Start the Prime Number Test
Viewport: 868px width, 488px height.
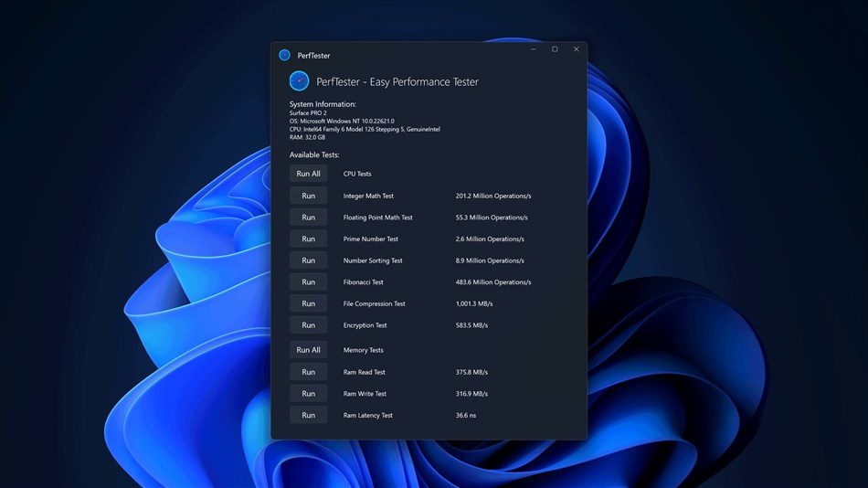[x=308, y=239]
